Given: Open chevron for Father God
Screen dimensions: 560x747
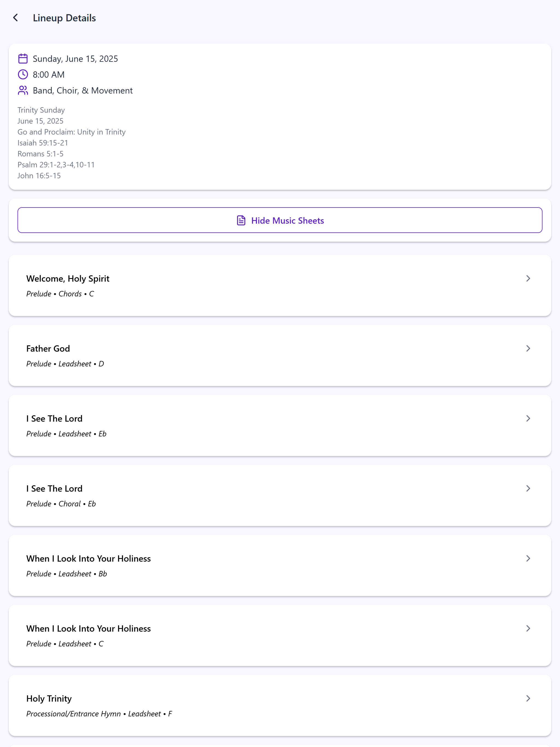Looking at the screenshot, I should click(528, 348).
